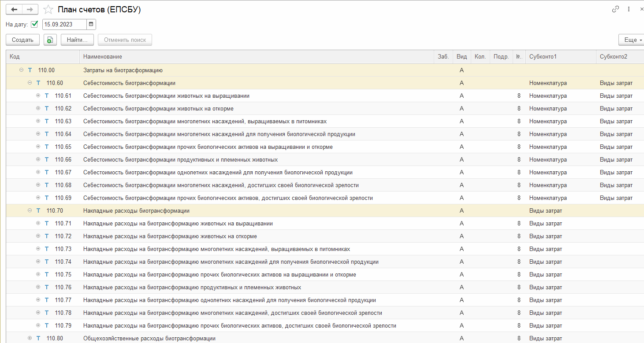This screenshot has width=644, height=343.
Task: Click Виды затрат Субконто2 cell in row 110.66
Action: pyautogui.click(x=616, y=159)
